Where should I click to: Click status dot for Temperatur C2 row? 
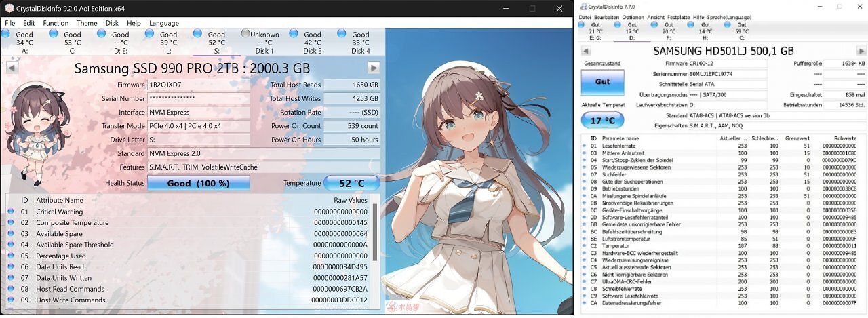[x=585, y=247]
